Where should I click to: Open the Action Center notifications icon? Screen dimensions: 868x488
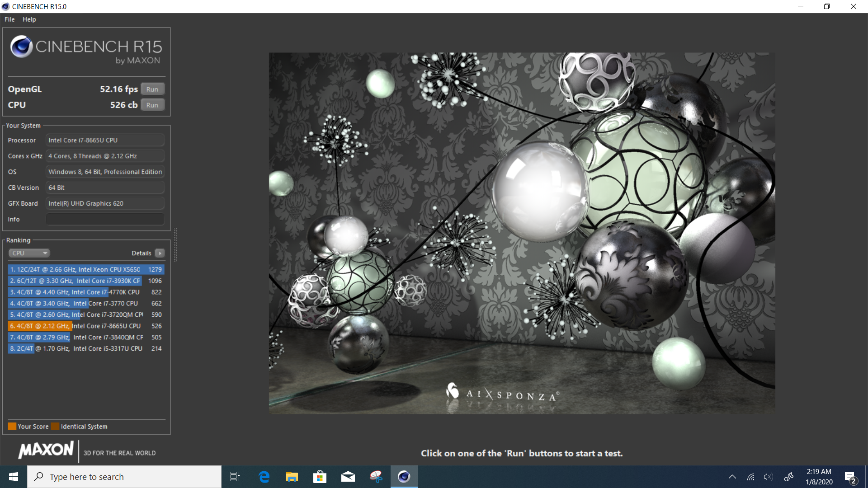pos(850,477)
